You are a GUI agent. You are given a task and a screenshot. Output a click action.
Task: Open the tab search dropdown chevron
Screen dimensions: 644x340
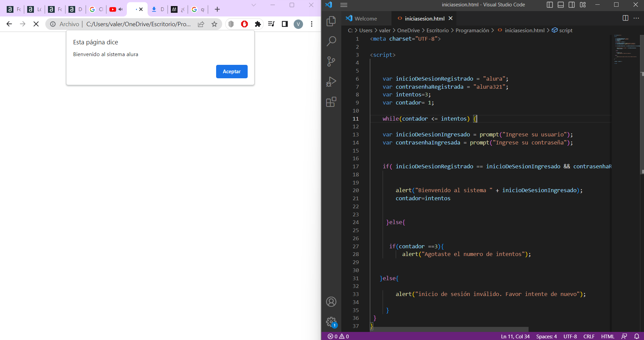(x=254, y=5)
